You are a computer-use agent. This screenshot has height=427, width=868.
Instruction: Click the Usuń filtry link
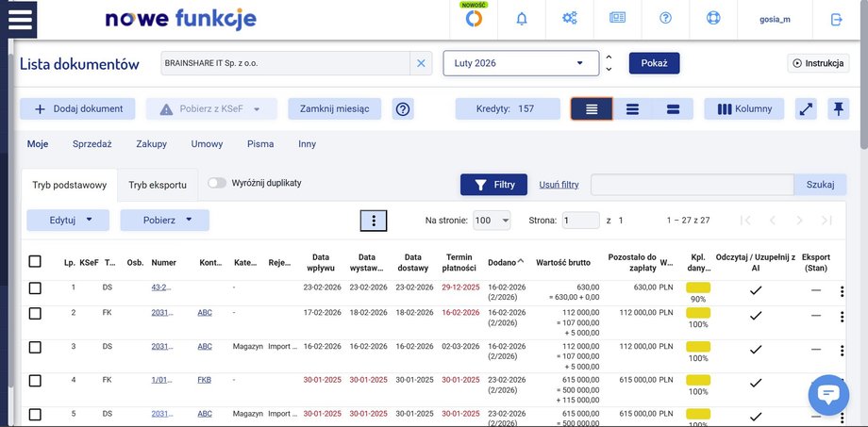559,185
